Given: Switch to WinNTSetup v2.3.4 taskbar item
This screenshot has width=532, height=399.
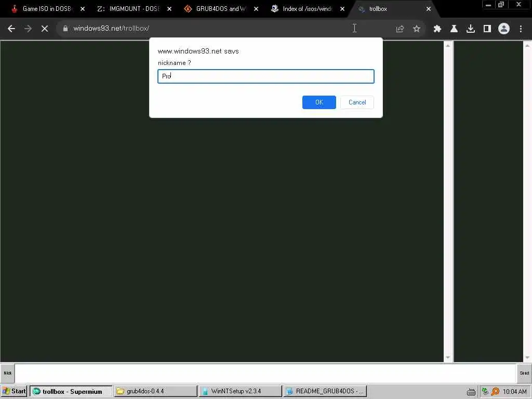Looking at the screenshot, I should [240, 391].
